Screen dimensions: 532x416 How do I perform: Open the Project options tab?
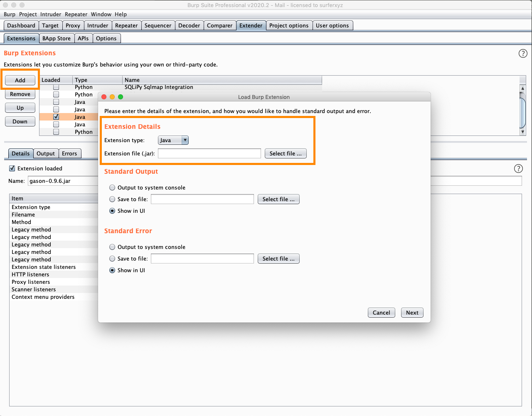point(289,25)
